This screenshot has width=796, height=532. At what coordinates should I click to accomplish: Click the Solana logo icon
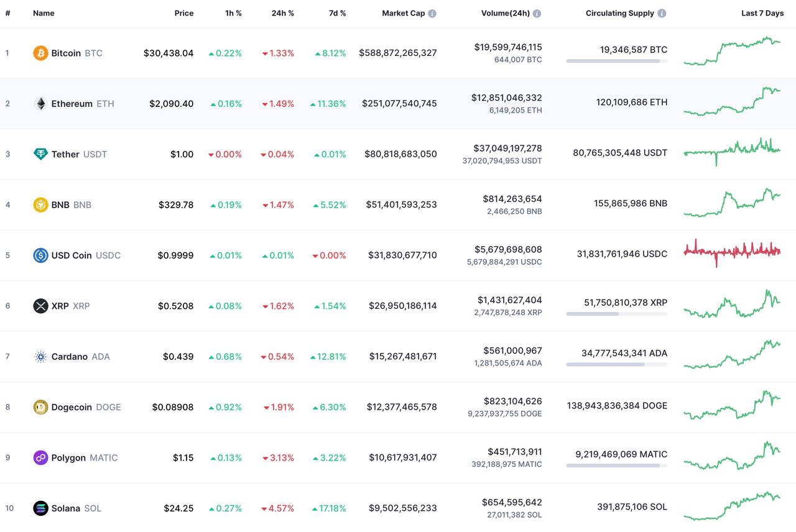(40, 508)
